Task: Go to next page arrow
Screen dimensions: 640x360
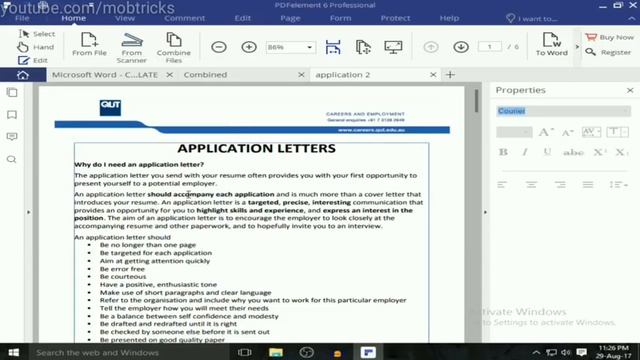Action: click(x=461, y=47)
